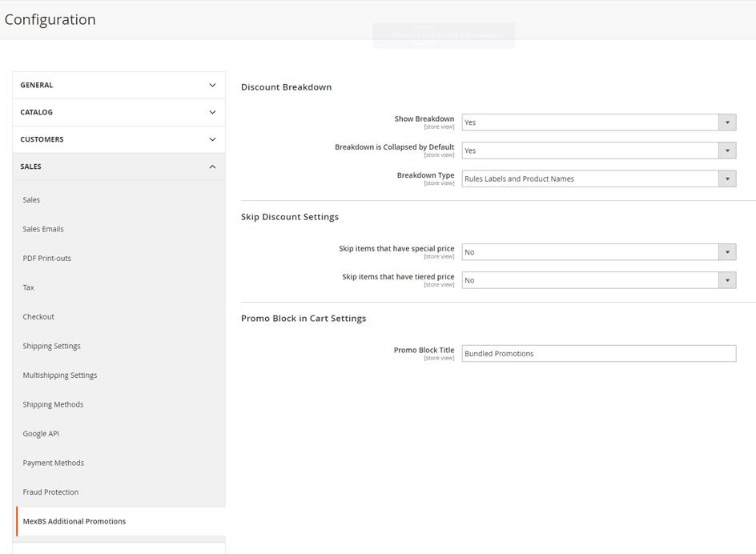Go to PDF Print-outs settings

(x=46, y=259)
